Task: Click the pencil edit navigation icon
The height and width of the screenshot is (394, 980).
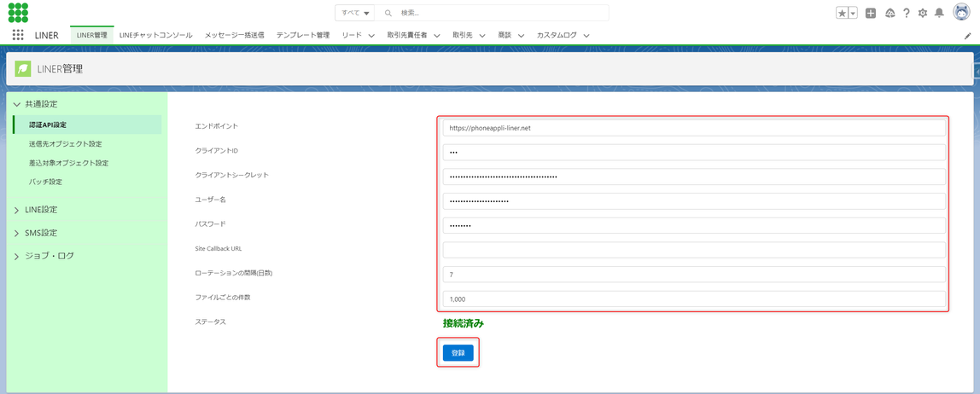Action: coord(967,36)
